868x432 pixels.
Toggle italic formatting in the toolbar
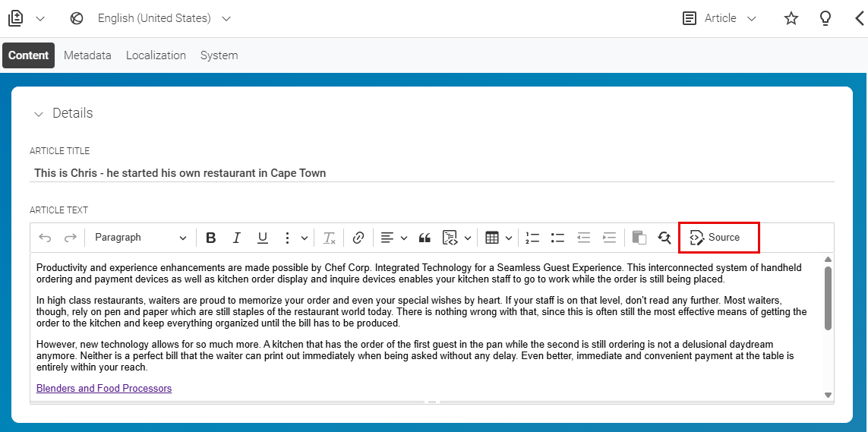point(236,238)
